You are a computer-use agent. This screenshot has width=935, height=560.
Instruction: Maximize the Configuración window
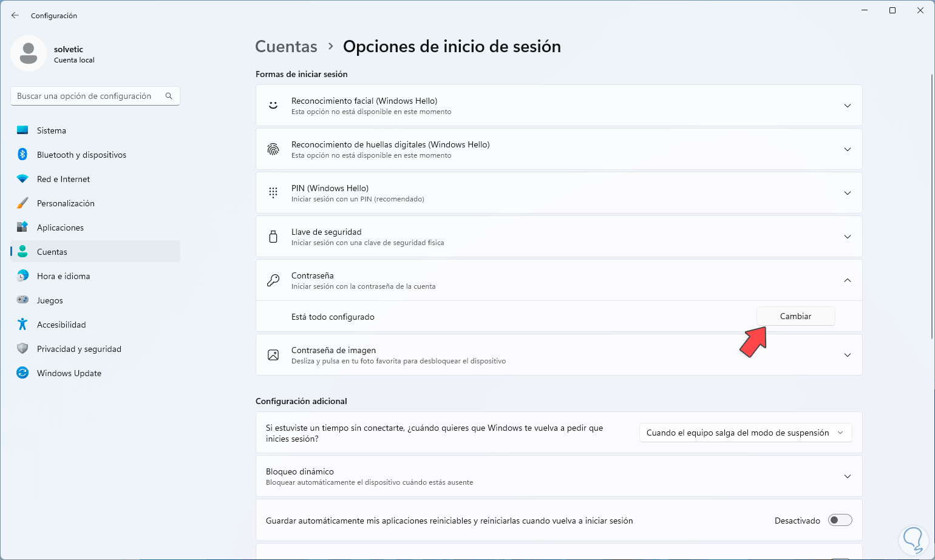(x=892, y=10)
